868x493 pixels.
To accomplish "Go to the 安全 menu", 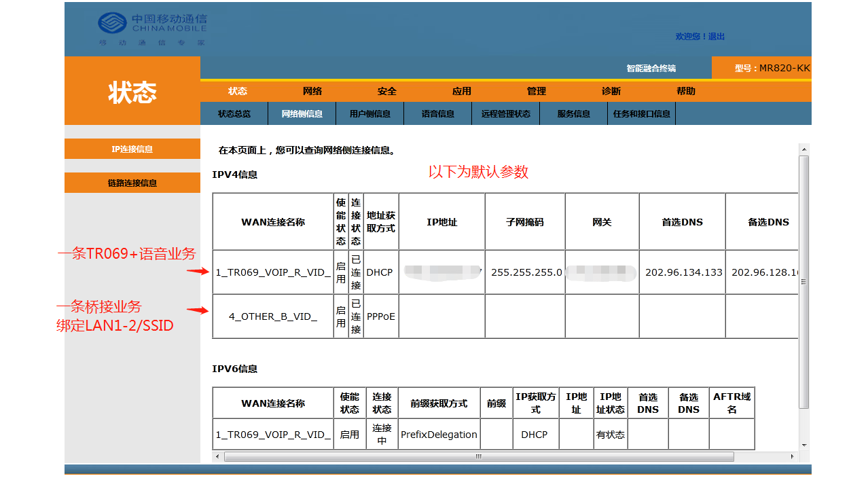I will pos(387,92).
